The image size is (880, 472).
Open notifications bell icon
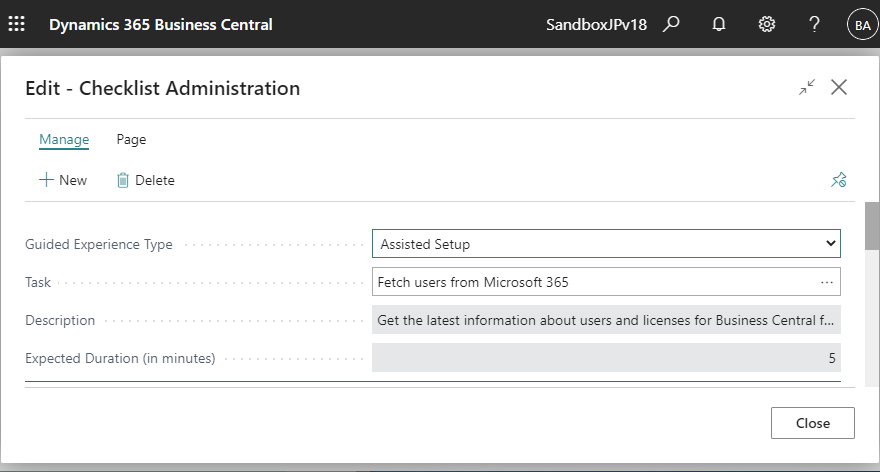(718, 24)
